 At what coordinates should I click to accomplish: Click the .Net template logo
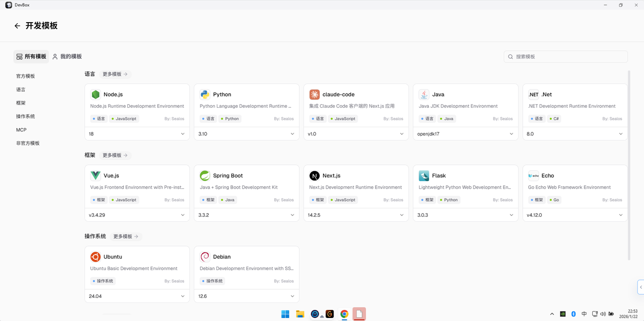coord(533,94)
